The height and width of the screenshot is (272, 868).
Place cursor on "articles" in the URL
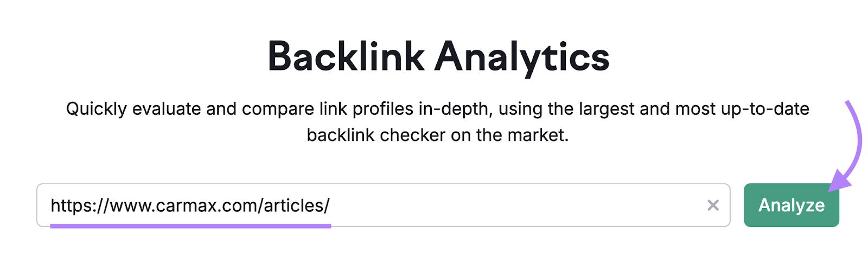[x=293, y=206]
